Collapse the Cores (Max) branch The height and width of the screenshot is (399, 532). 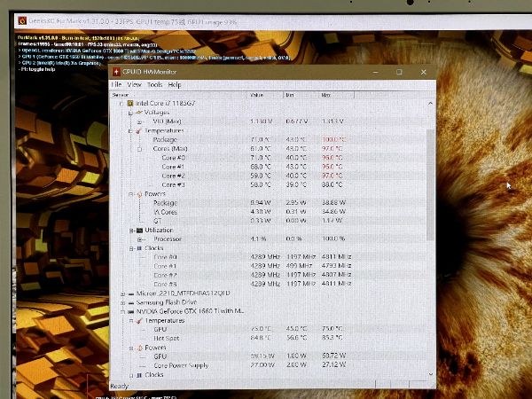pos(139,149)
